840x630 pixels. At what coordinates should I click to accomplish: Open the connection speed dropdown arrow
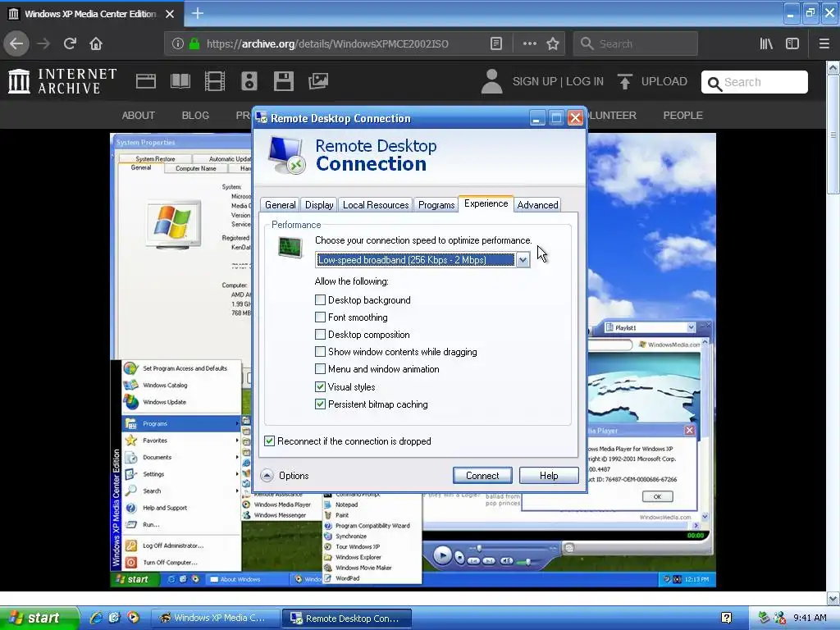pyautogui.click(x=523, y=260)
